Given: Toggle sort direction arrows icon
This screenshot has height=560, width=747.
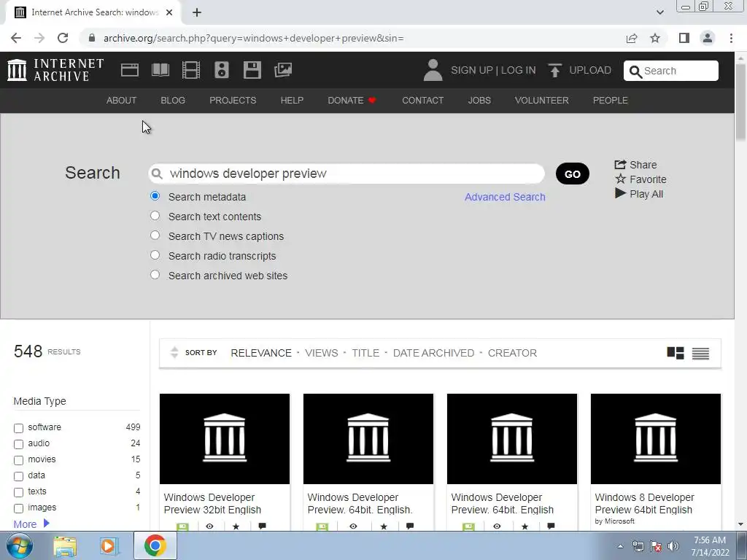Looking at the screenshot, I should pos(174,352).
